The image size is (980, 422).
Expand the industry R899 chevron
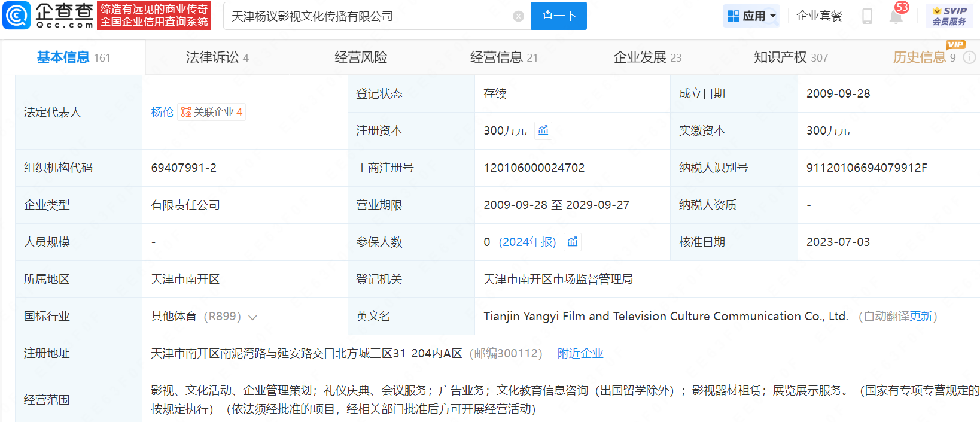click(252, 317)
